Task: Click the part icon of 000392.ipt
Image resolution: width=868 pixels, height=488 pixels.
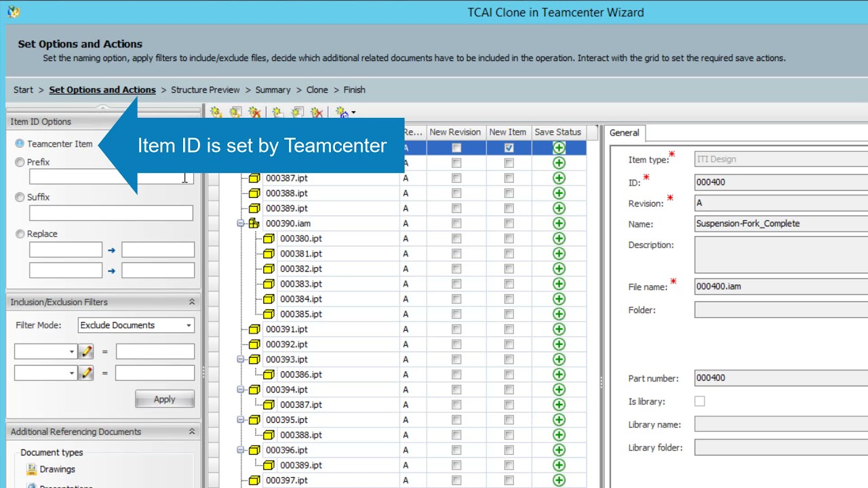Action: (x=254, y=344)
